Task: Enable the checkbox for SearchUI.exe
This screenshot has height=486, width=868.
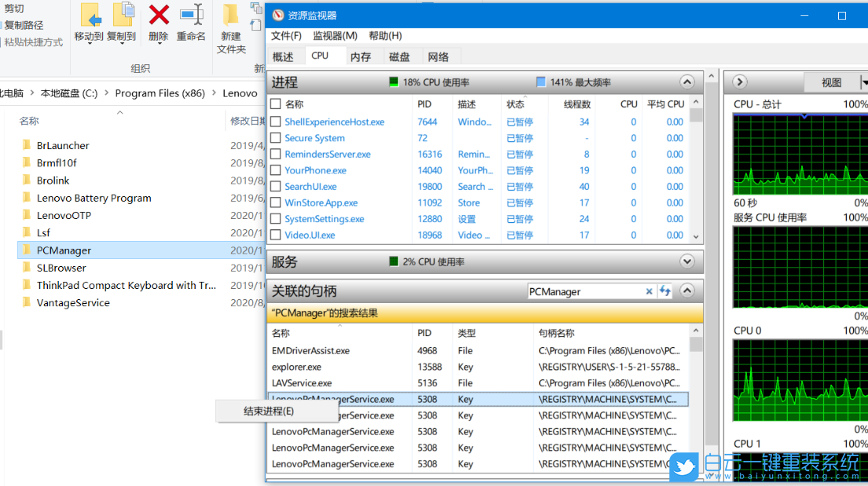Action: click(x=274, y=187)
